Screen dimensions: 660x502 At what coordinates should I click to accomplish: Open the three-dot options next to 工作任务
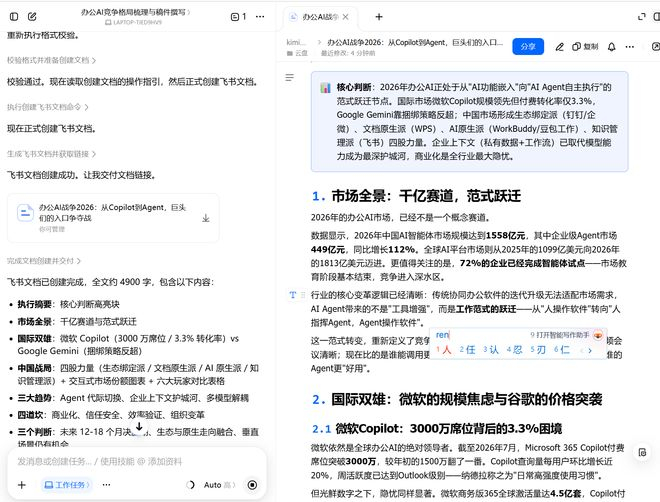click(x=106, y=485)
